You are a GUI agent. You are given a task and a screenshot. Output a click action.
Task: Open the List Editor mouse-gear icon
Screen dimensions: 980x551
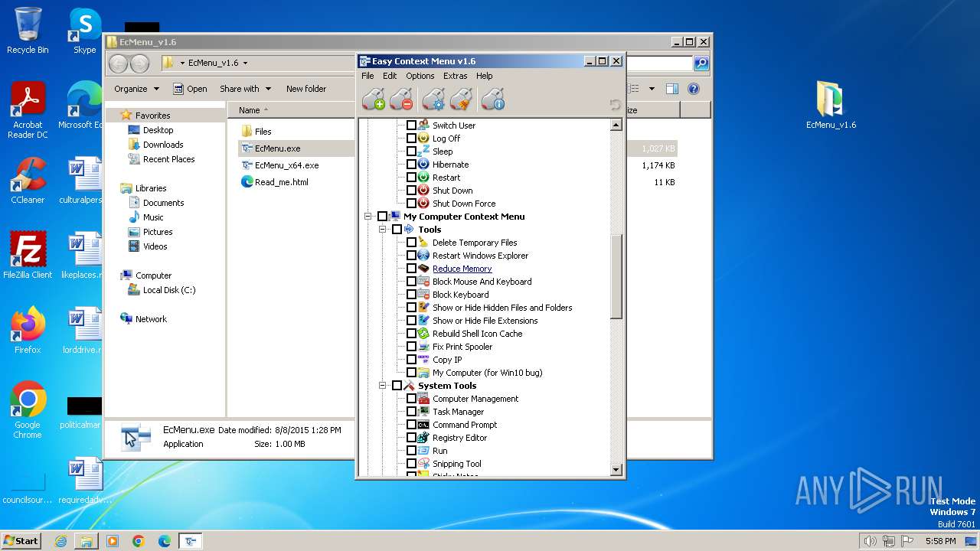tap(433, 99)
